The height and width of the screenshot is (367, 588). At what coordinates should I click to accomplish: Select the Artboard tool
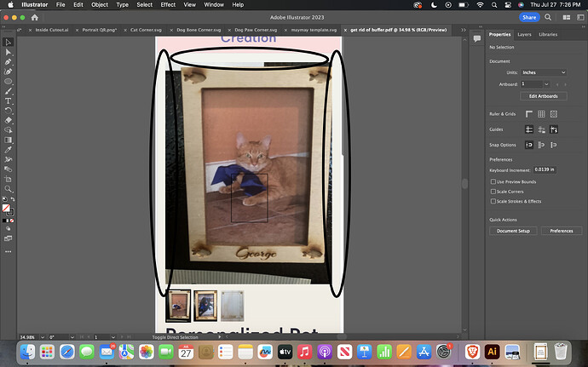point(9,179)
